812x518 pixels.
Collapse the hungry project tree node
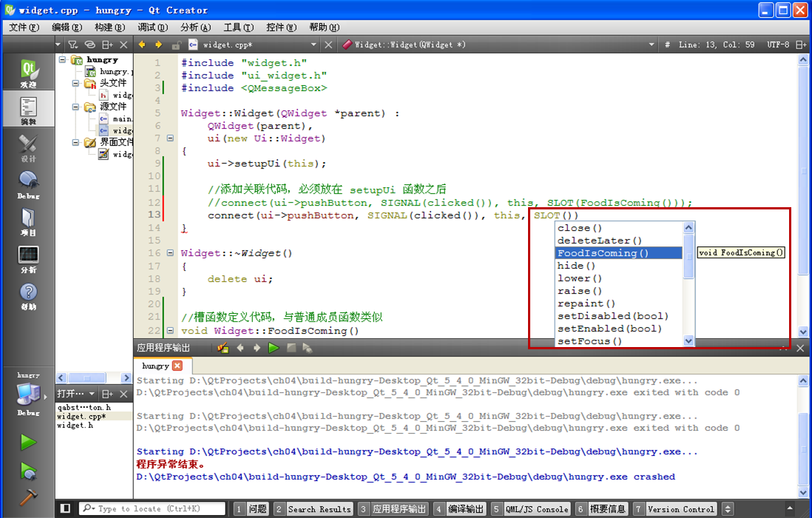63,59
